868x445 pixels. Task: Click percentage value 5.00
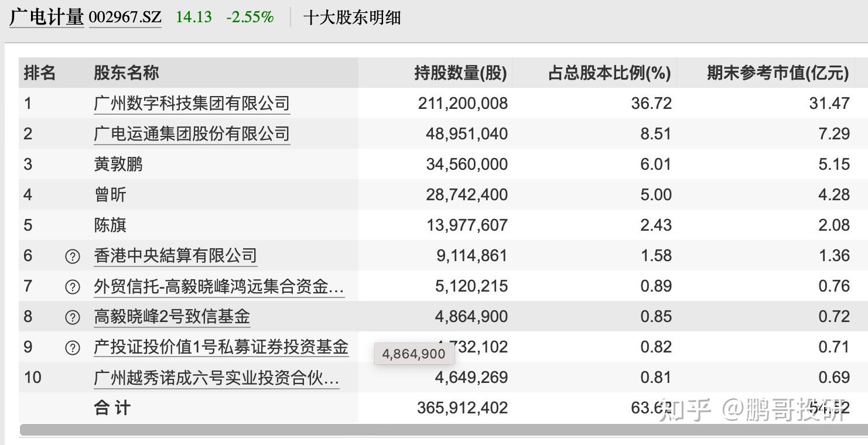coord(656,195)
